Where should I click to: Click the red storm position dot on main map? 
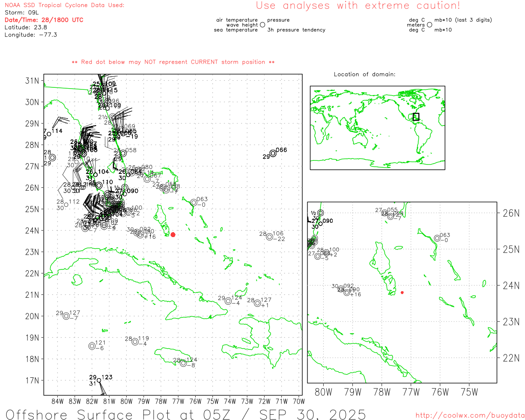pyautogui.click(x=173, y=235)
